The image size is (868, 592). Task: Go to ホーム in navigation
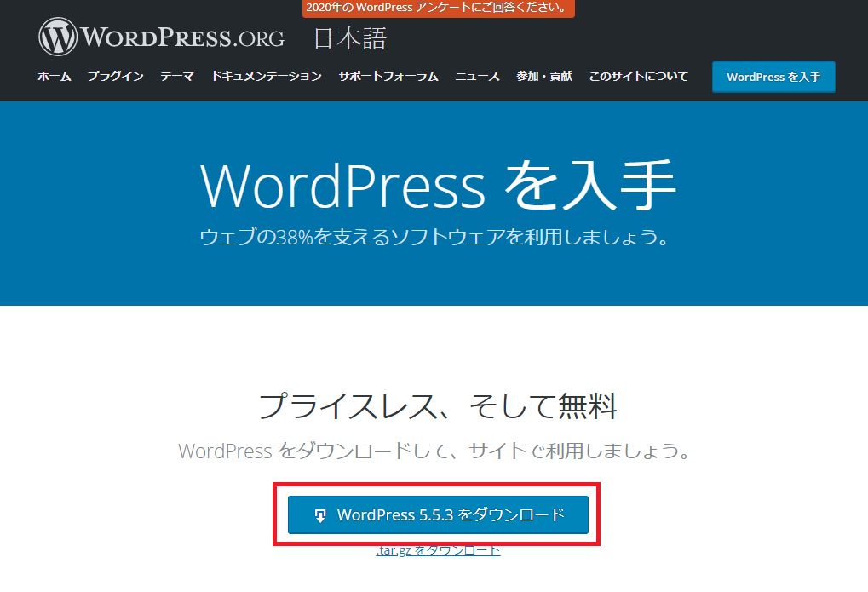point(55,77)
